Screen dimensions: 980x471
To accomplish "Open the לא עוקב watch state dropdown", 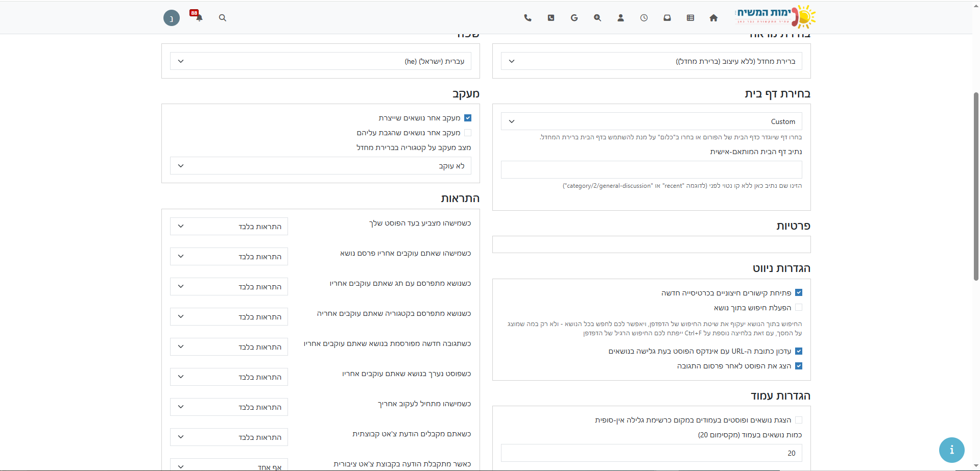I will pos(321,166).
